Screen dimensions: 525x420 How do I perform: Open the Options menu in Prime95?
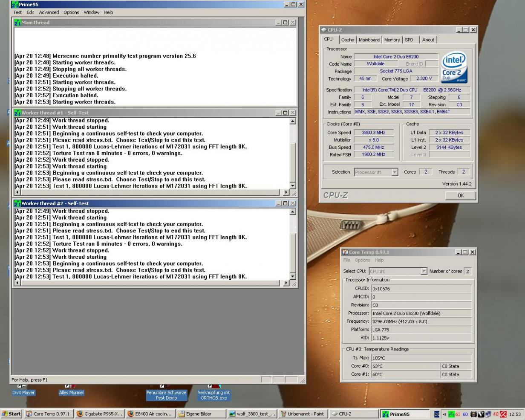[x=71, y=12]
